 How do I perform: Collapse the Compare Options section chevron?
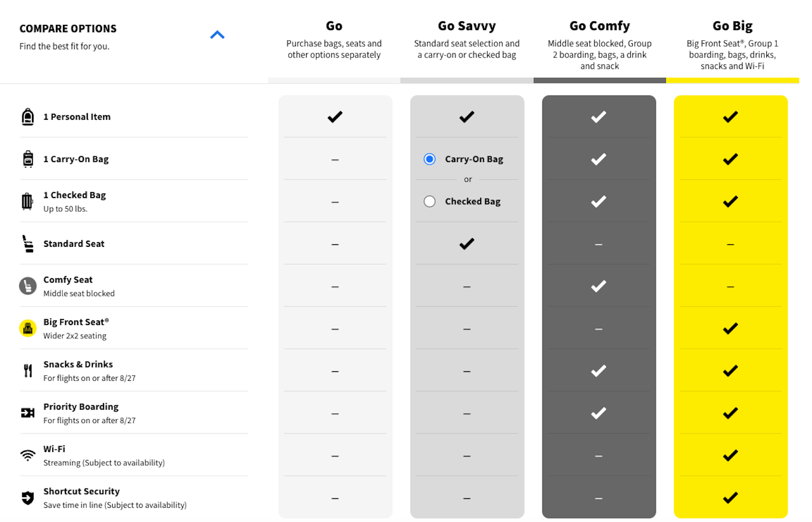[217, 35]
